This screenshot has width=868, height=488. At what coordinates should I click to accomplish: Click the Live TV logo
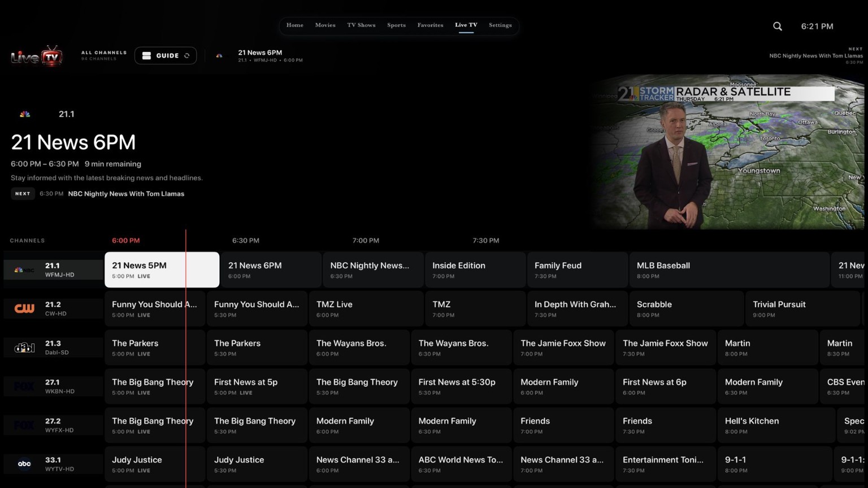[x=37, y=56]
